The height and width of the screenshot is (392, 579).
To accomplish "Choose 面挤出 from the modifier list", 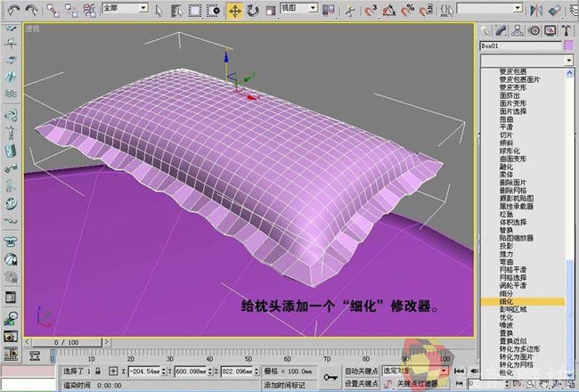I will 510,95.
